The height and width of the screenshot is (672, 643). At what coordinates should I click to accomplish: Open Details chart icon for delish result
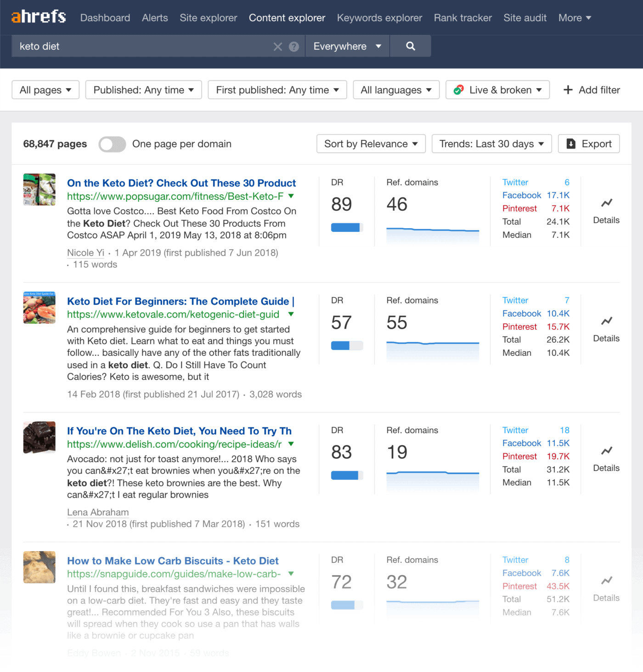[x=607, y=451]
